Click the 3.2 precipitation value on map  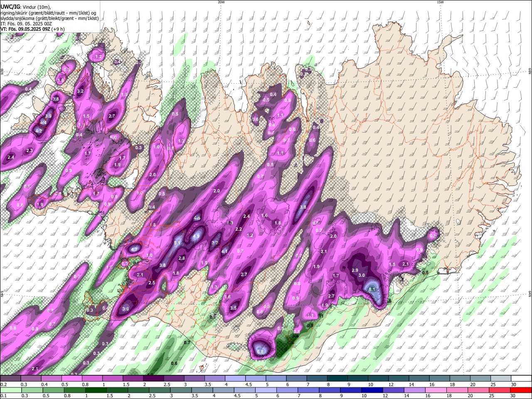(x=81, y=91)
